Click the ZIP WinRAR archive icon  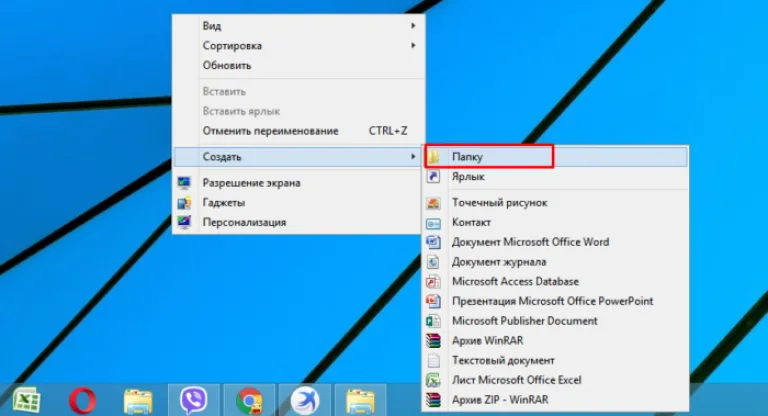click(x=433, y=400)
